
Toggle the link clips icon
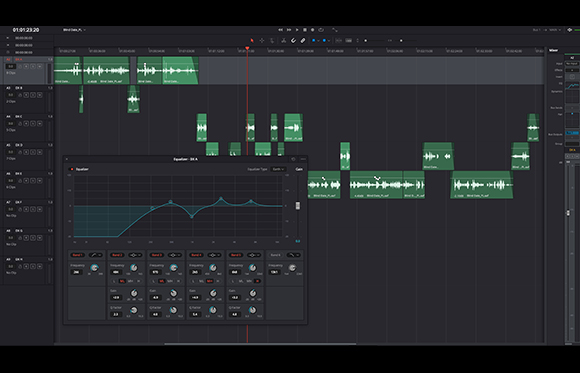[303, 40]
